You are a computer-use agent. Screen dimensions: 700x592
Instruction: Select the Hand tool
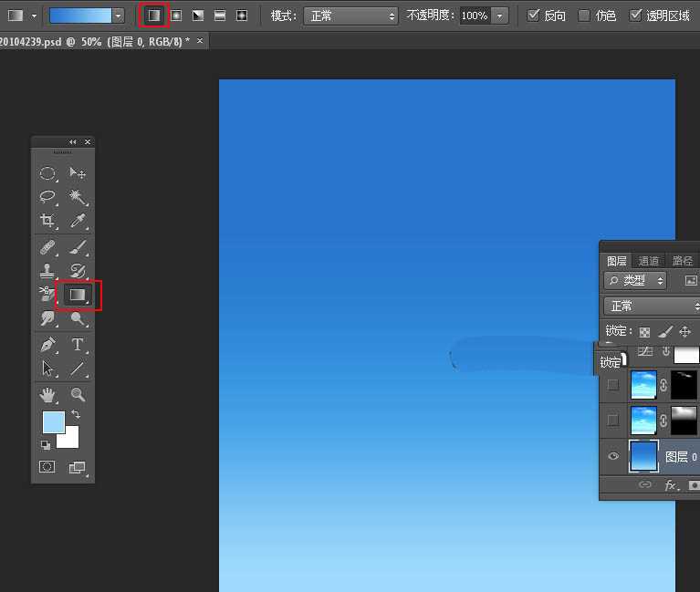(47, 394)
